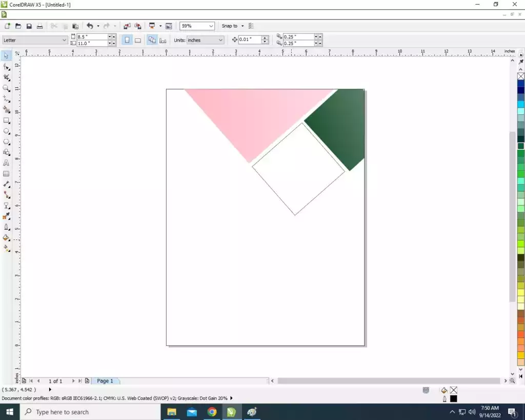
Task: Click the No Color swatch in palette
Action: tap(521, 76)
